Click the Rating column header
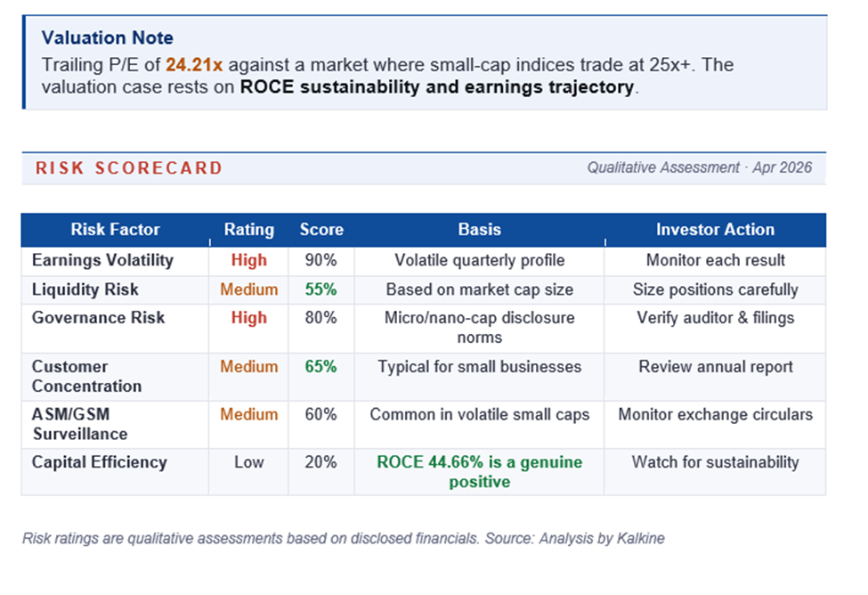This screenshot has height=595, width=868. pyautogui.click(x=248, y=230)
